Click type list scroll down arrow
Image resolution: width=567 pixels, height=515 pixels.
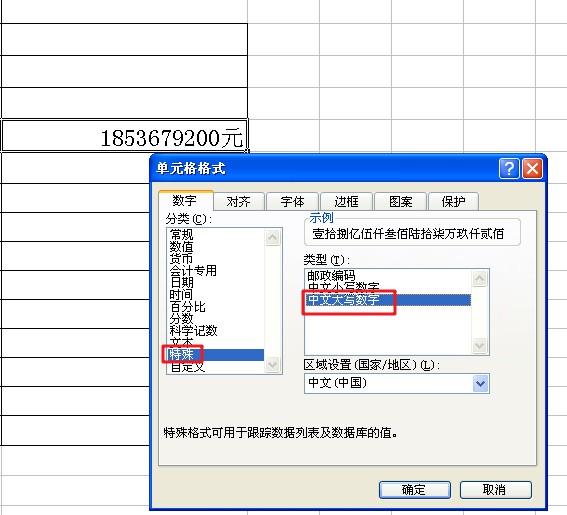(480, 345)
